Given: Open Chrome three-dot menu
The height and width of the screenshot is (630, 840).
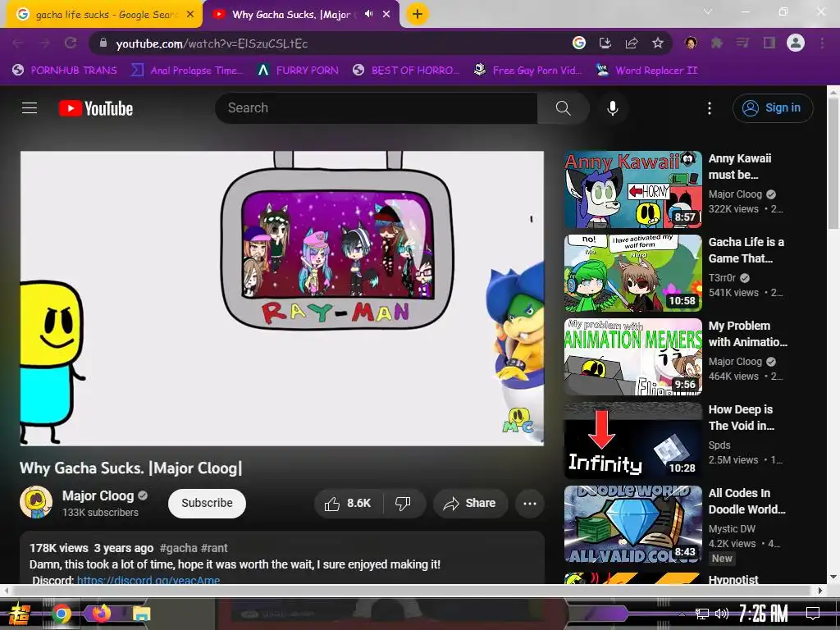Looking at the screenshot, I should pyautogui.click(x=822, y=43).
